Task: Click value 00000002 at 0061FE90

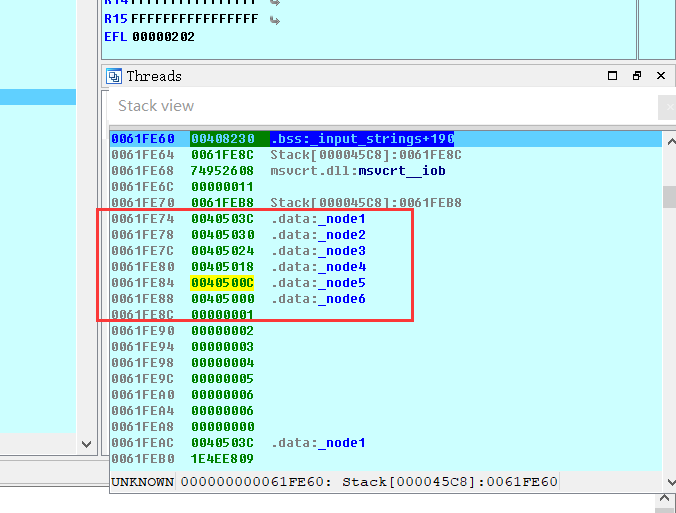Action: click(222, 331)
